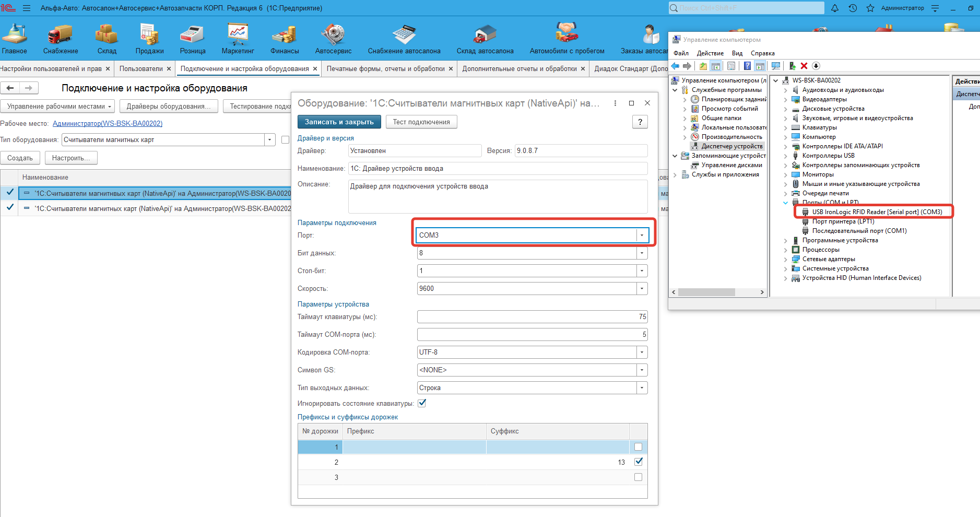Open the 1C main hamburger menu
This screenshot has width=980, height=517.
point(27,8)
